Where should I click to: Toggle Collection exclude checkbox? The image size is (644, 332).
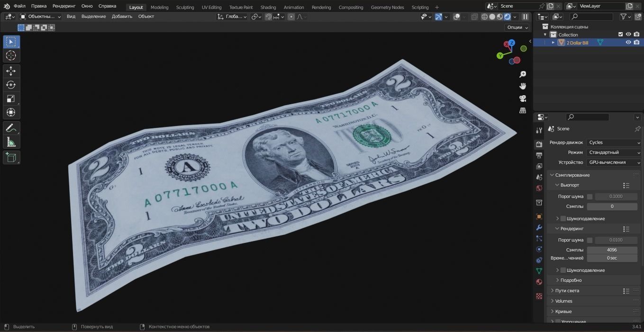point(620,35)
